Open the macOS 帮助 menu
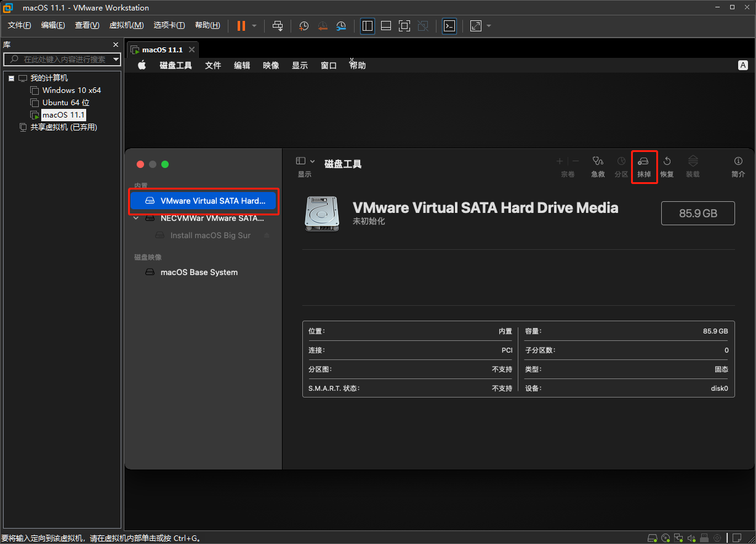This screenshot has height=544, width=756. 358,65
